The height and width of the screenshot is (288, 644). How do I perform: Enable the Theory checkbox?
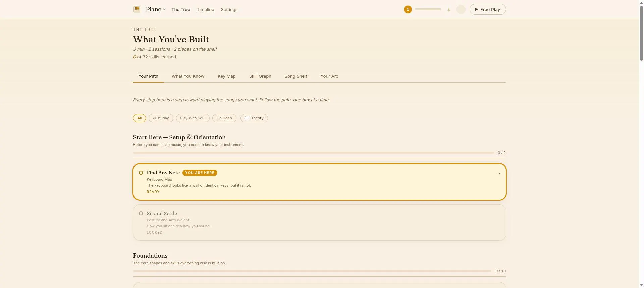point(247,118)
